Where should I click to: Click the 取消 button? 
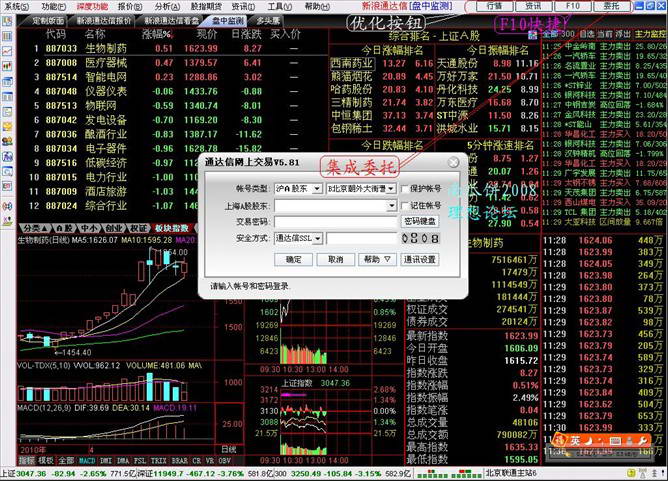[336, 259]
